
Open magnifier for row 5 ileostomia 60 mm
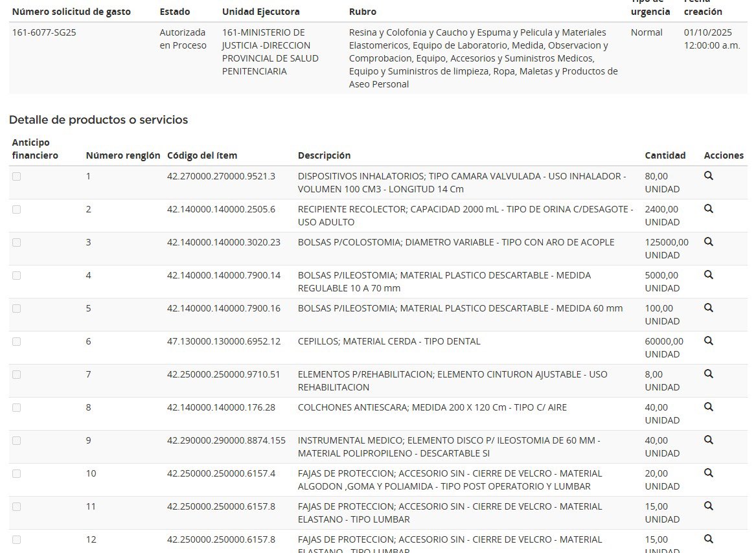[708, 308]
